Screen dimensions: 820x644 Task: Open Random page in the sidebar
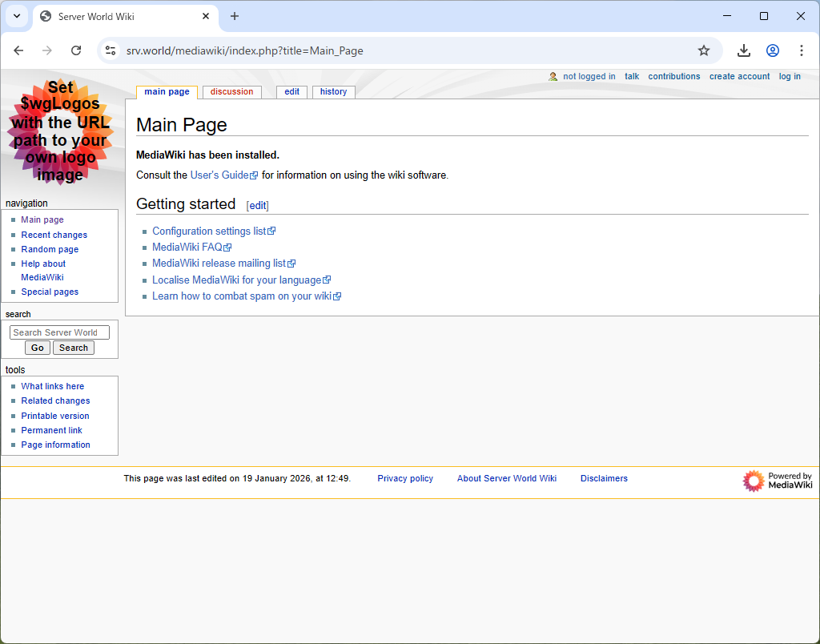(x=50, y=250)
